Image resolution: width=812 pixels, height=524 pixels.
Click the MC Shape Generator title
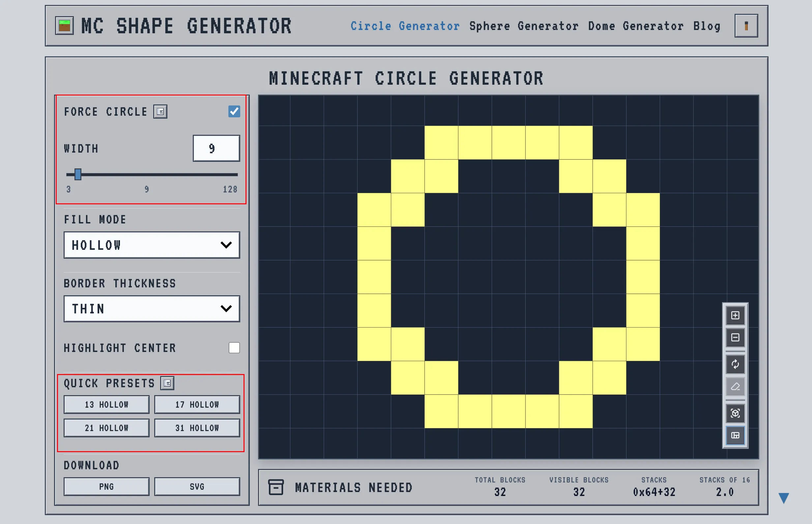[x=187, y=26]
